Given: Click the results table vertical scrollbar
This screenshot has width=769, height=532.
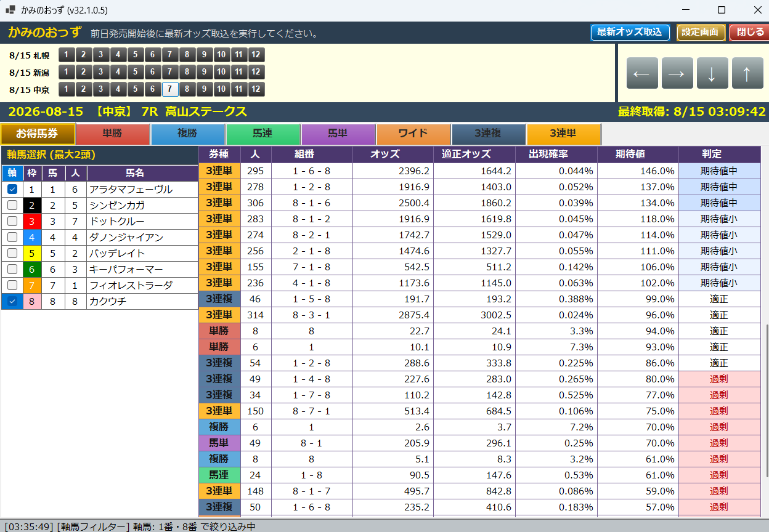Looking at the screenshot, I should 766,400.
